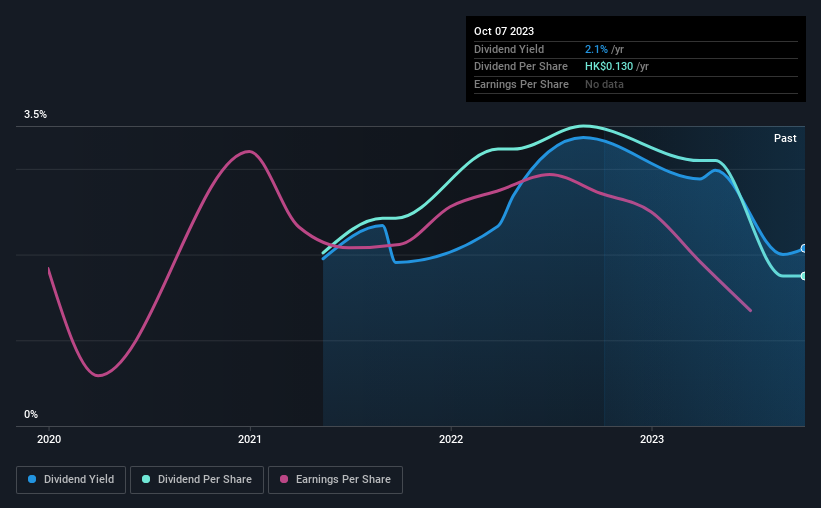The image size is (821, 508).
Task: Click the teal dot in Dividend Per Share legend
Action: tap(146, 479)
